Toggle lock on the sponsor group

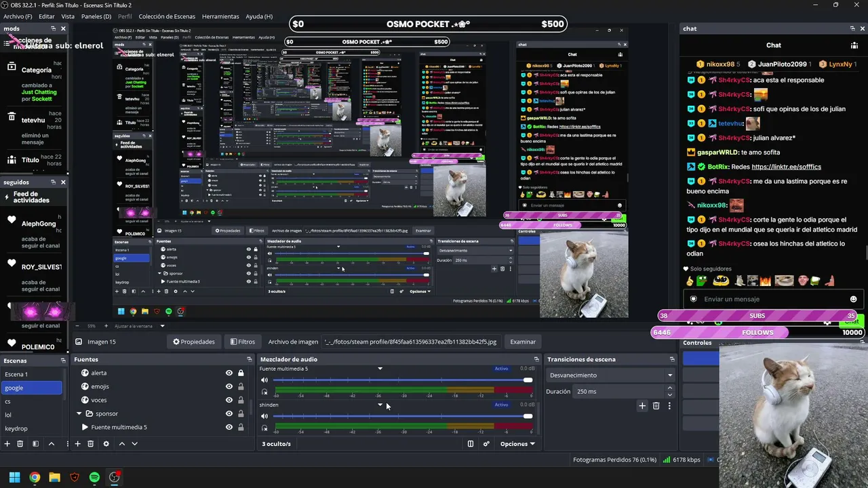(x=241, y=413)
